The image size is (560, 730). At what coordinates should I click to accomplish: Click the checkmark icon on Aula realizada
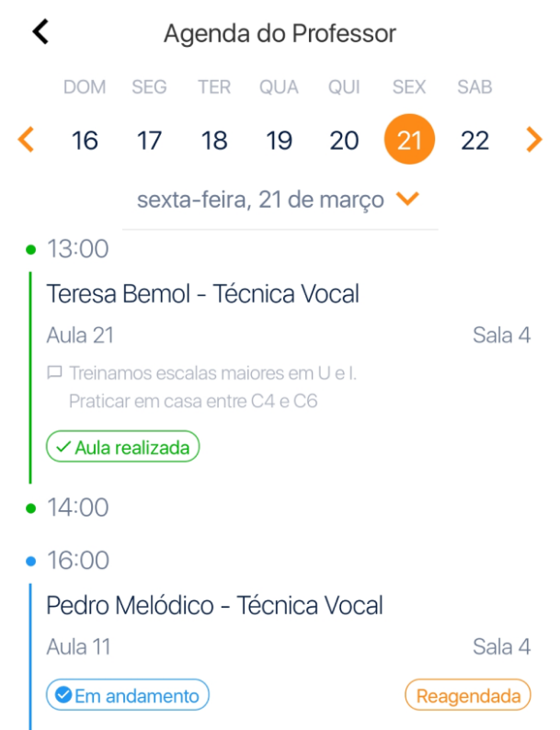[x=63, y=448]
